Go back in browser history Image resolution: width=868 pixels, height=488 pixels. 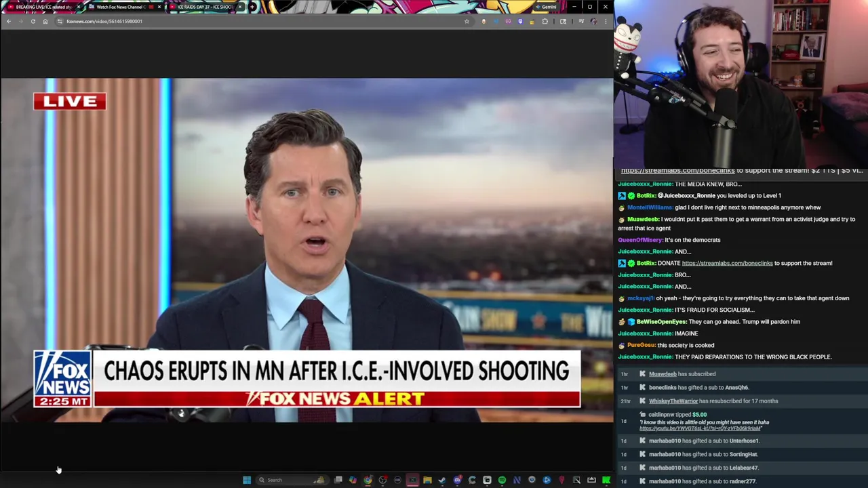[8, 21]
